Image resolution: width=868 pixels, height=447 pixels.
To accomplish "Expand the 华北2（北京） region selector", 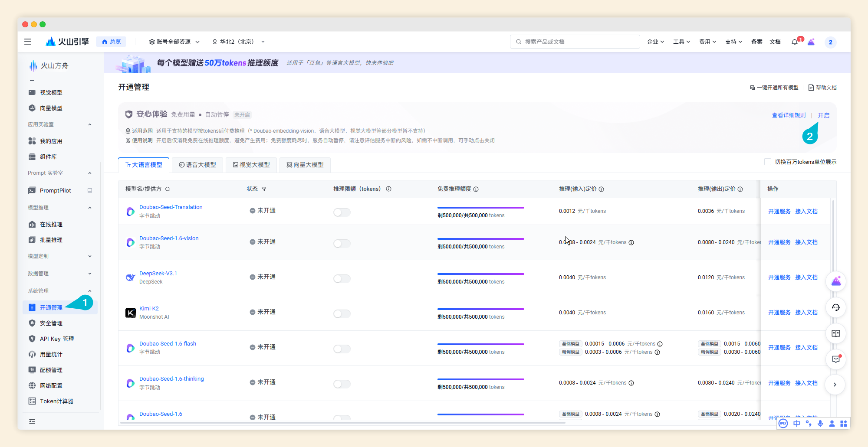I will [238, 42].
